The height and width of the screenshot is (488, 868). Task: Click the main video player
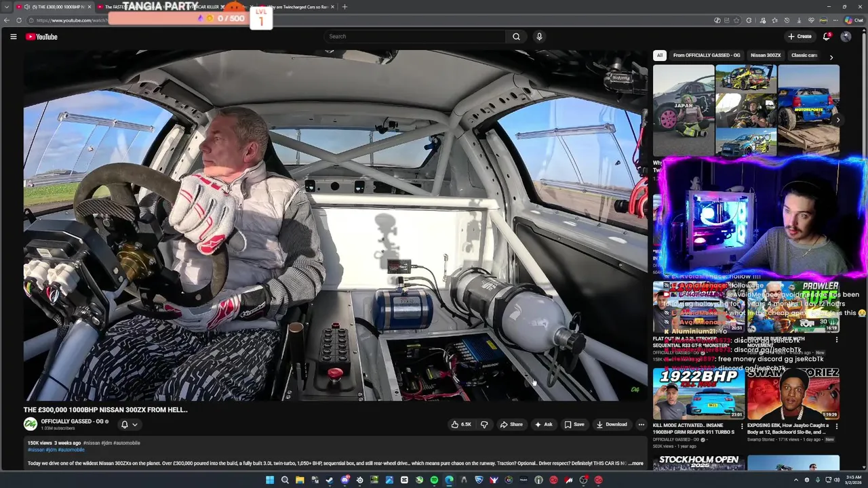(x=336, y=226)
